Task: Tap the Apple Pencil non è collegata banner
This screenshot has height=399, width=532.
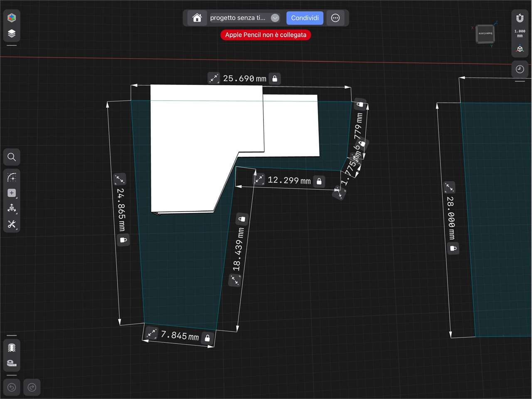Action: coord(266,35)
